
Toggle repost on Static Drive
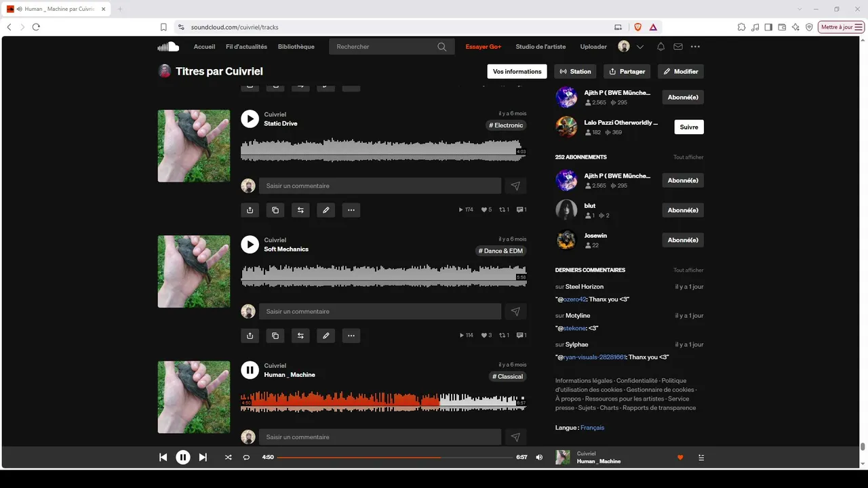click(300, 210)
